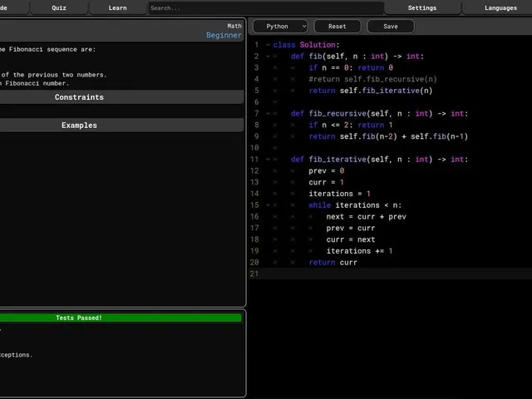Click the Math category label

coord(234,26)
